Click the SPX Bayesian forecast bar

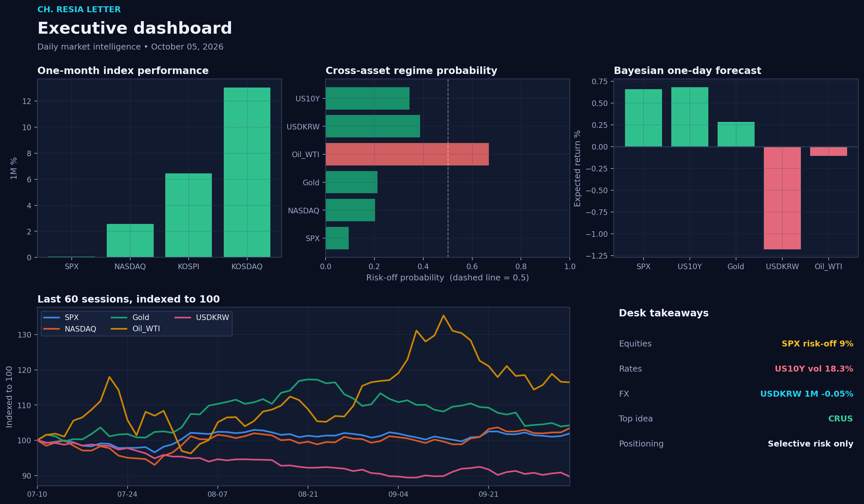(643, 118)
